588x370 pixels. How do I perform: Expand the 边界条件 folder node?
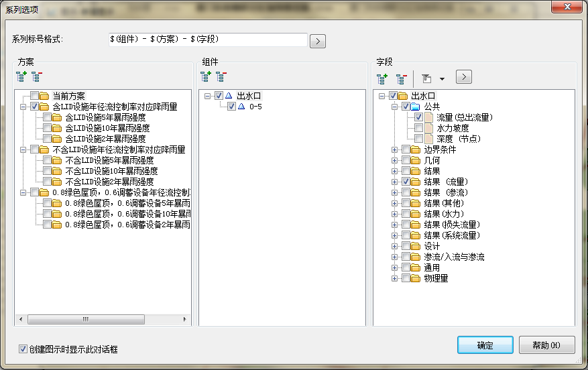(x=394, y=149)
